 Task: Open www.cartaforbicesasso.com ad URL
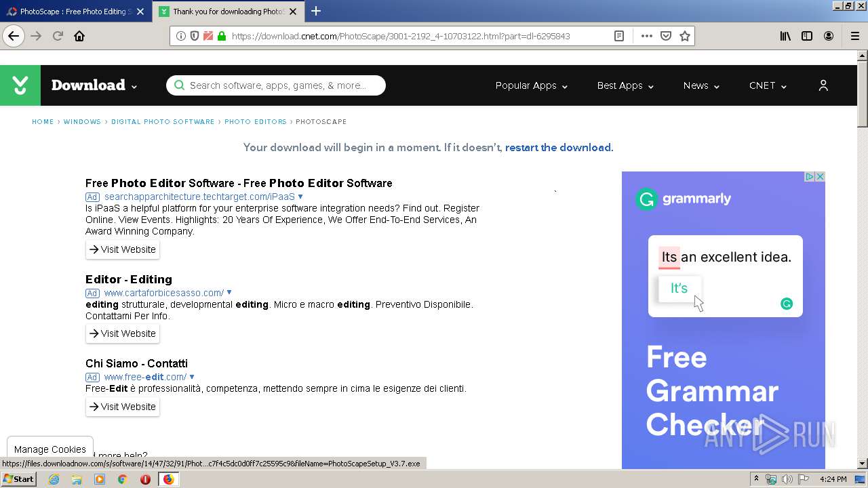164,293
